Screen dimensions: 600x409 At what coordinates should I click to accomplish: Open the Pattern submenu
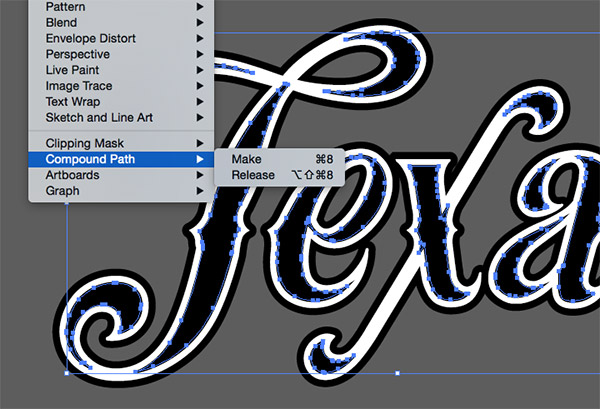[x=67, y=7]
